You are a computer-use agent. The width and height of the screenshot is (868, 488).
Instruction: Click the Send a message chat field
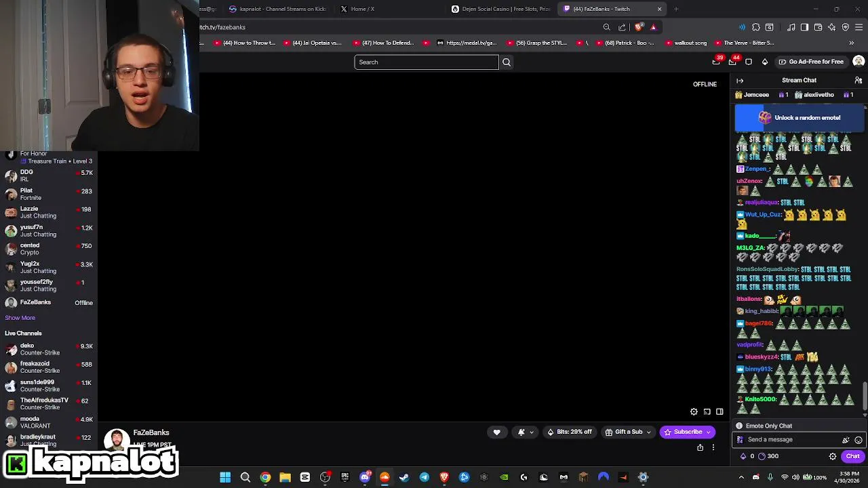click(798, 439)
